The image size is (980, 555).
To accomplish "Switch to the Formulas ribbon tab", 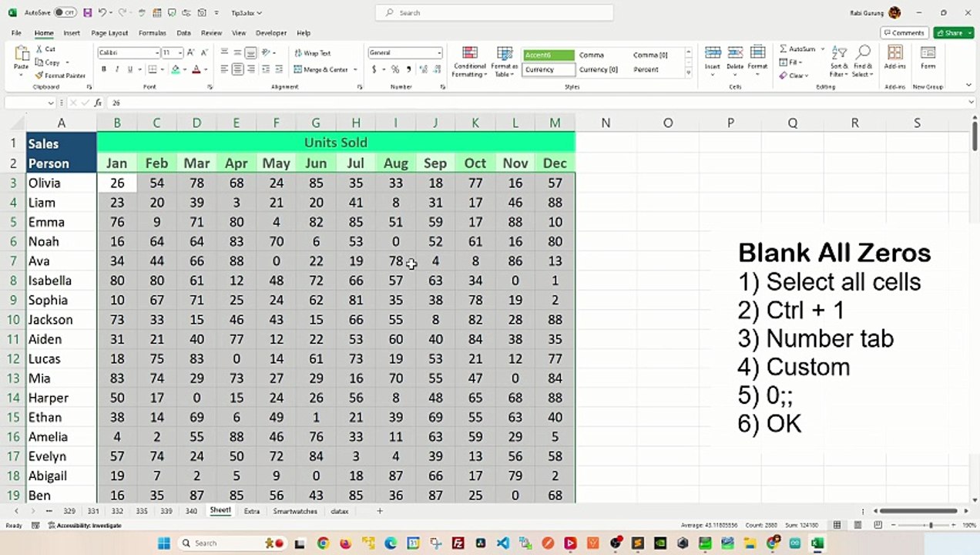I will coord(152,33).
